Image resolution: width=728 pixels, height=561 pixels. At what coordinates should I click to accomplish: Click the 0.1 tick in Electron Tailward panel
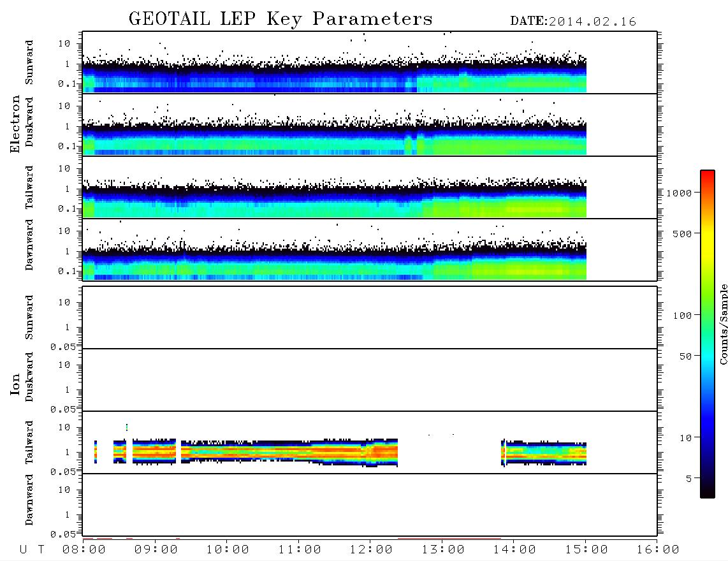point(67,208)
